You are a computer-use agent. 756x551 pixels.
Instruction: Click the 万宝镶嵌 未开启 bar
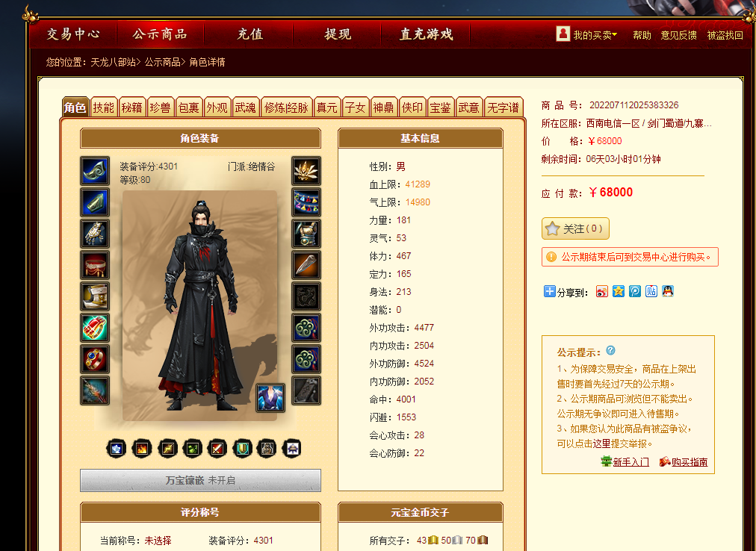pos(200,480)
